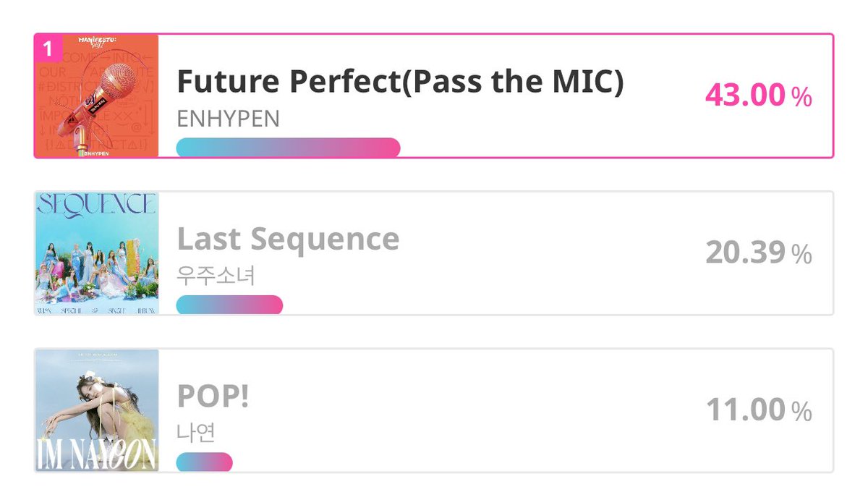Image resolution: width=868 pixels, height=500 pixels.
Task: Click the 우주소녀 artist name
Action: pos(216,276)
